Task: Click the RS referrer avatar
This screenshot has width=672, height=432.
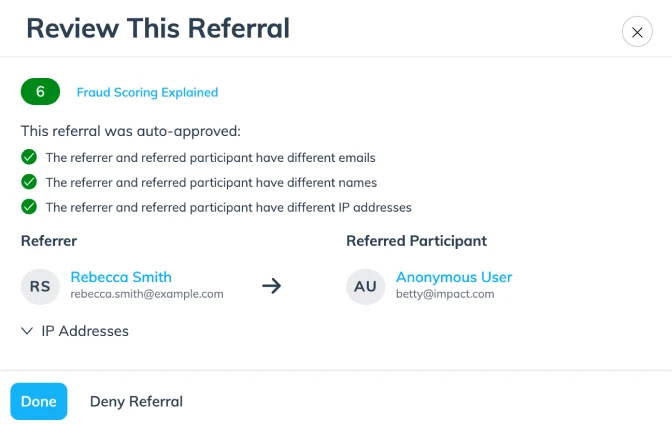Action: tap(40, 286)
